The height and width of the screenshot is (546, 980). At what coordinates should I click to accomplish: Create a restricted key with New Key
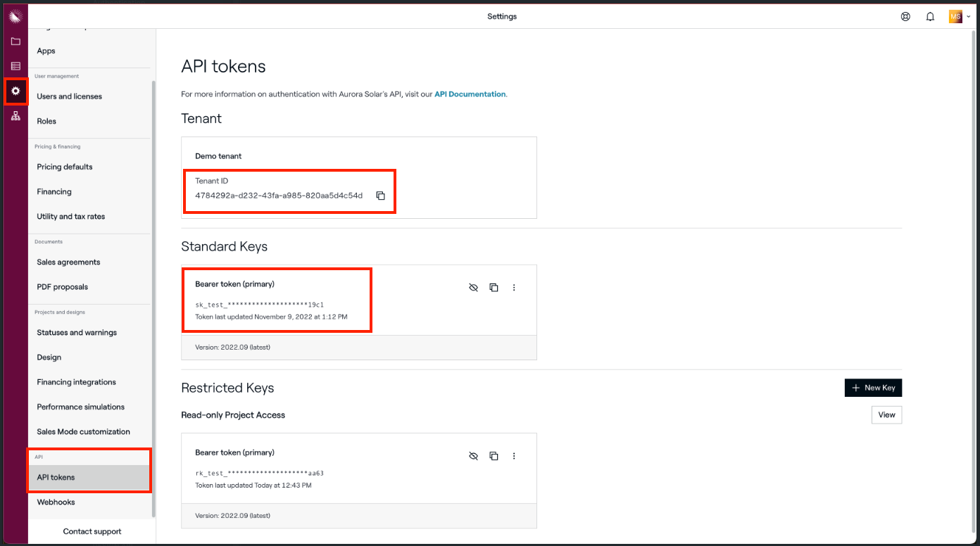pos(873,388)
